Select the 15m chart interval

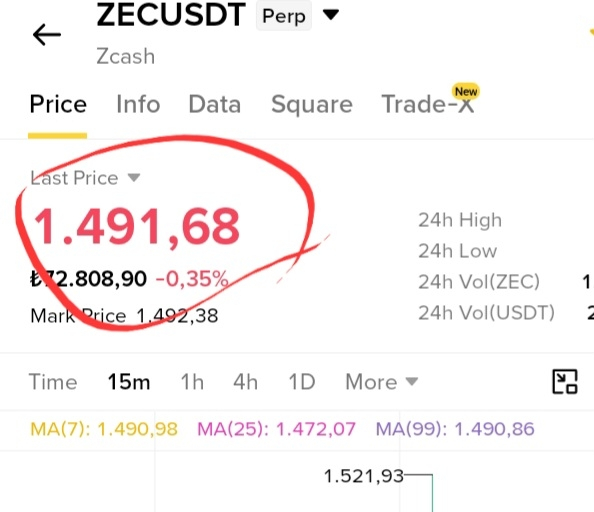(129, 381)
